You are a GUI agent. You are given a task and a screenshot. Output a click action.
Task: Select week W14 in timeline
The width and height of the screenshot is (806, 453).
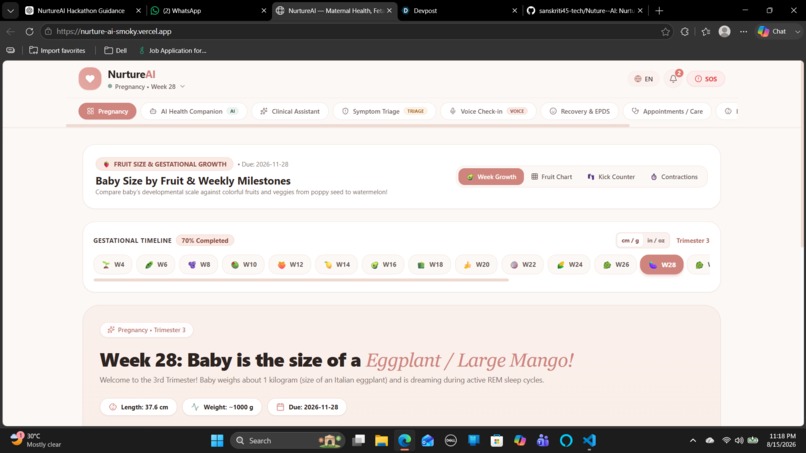pyautogui.click(x=337, y=265)
